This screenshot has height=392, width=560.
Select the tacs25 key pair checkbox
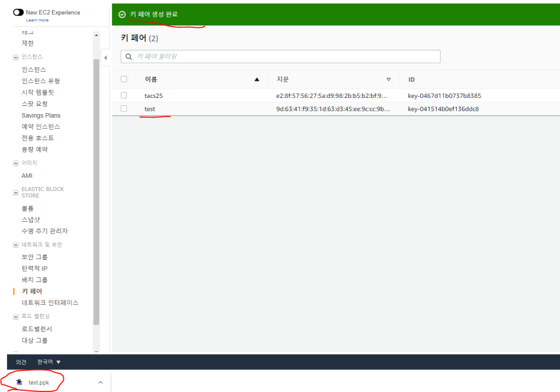coord(124,95)
